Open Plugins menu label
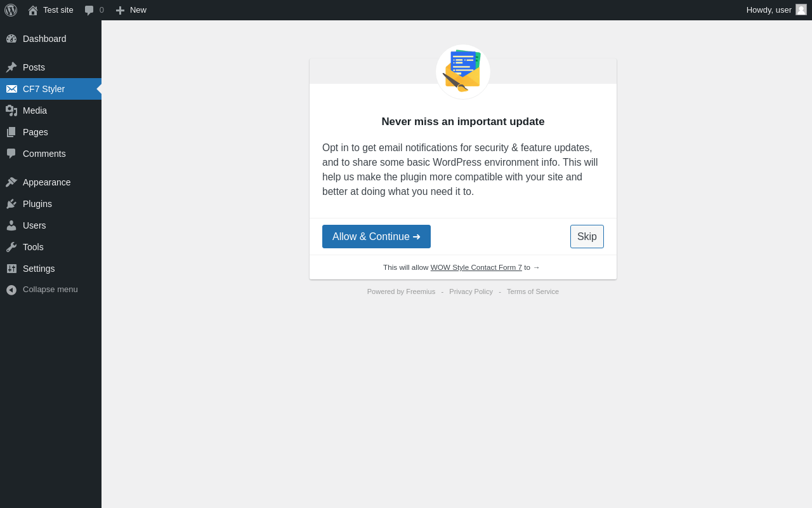 click(37, 204)
